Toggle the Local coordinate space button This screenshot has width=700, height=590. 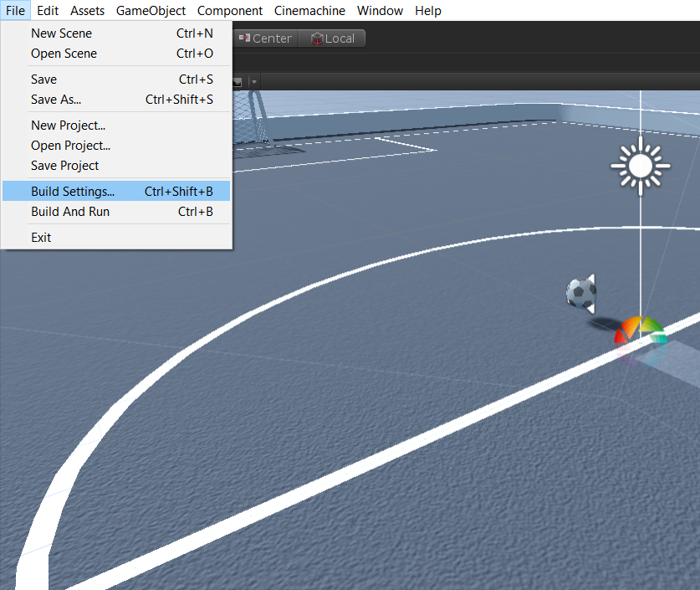333,38
